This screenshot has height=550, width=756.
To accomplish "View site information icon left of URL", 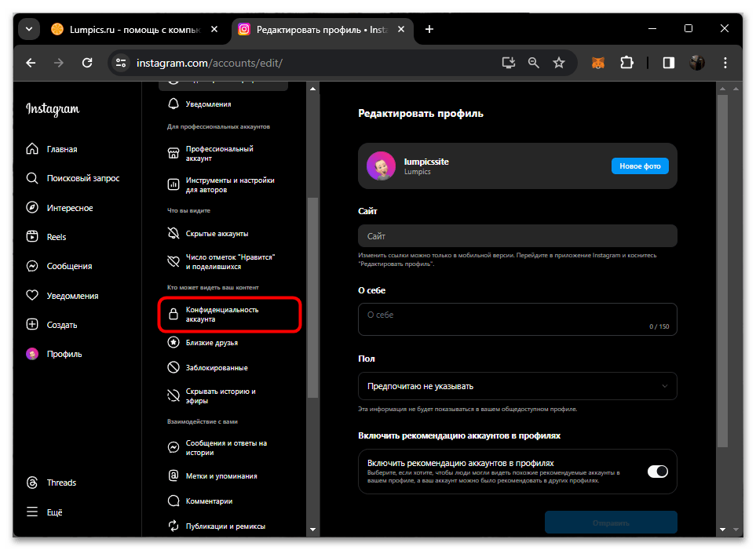I will [121, 63].
